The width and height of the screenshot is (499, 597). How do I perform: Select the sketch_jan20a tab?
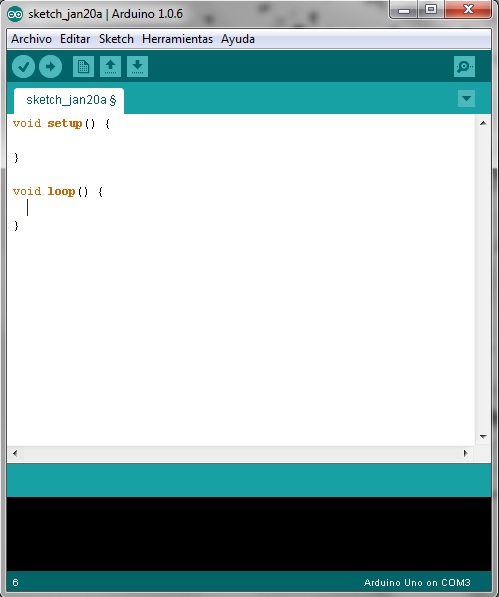click(69, 101)
